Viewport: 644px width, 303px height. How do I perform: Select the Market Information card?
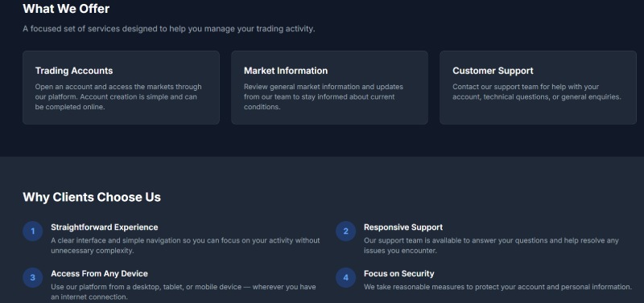point(329,88)
